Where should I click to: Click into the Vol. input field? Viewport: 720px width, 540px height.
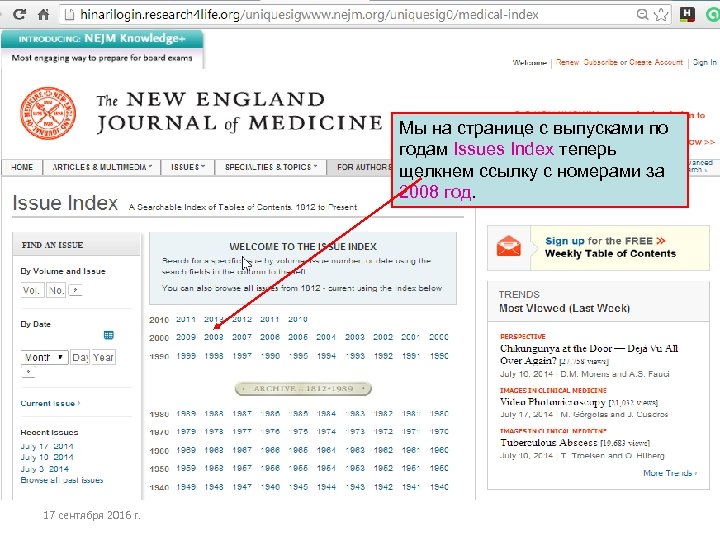(32, 290)
